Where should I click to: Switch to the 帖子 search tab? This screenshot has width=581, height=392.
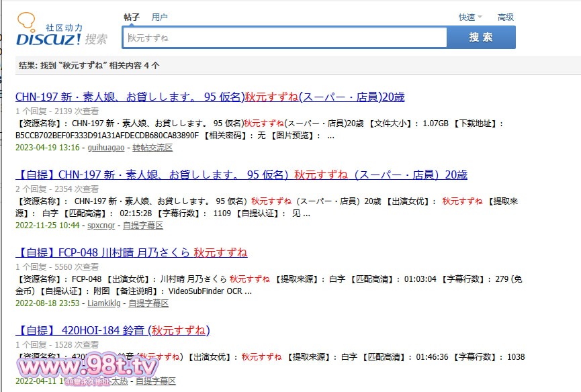[x=132, y=17]
